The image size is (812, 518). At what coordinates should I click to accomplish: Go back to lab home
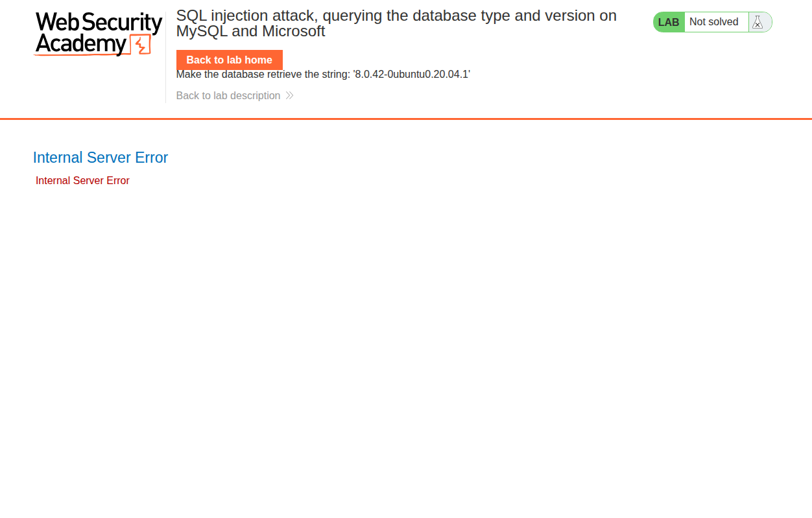point(230,60)
